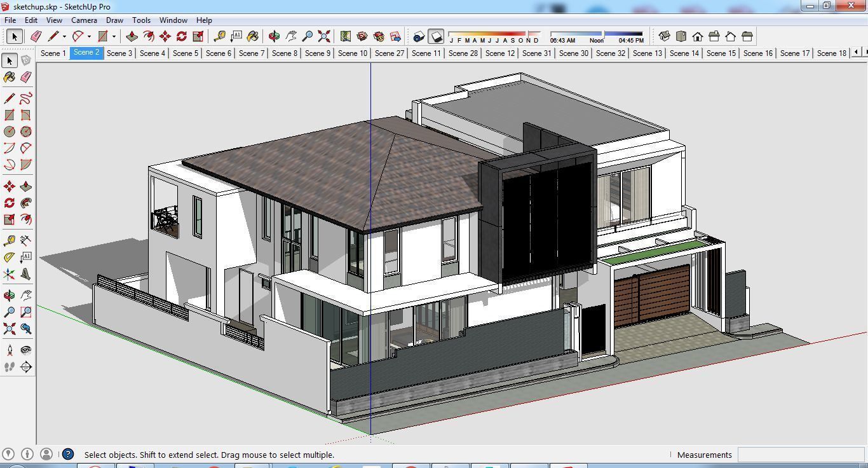868x468 pixels.
Task: Click the Send to LayOut icon
Action: click(395, 36)
